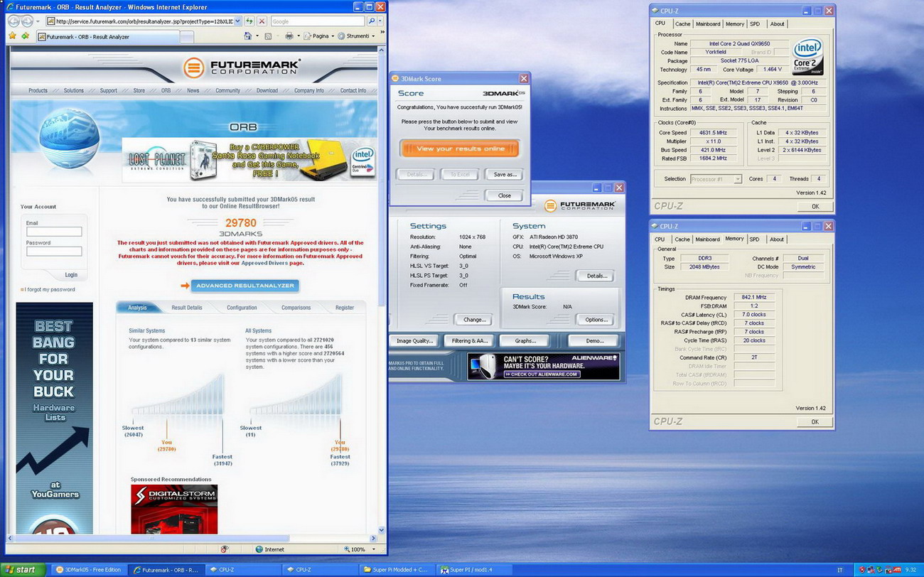Click the IE Forward navigation arrow
Screen dimensions: 924x577
(27, 21)
